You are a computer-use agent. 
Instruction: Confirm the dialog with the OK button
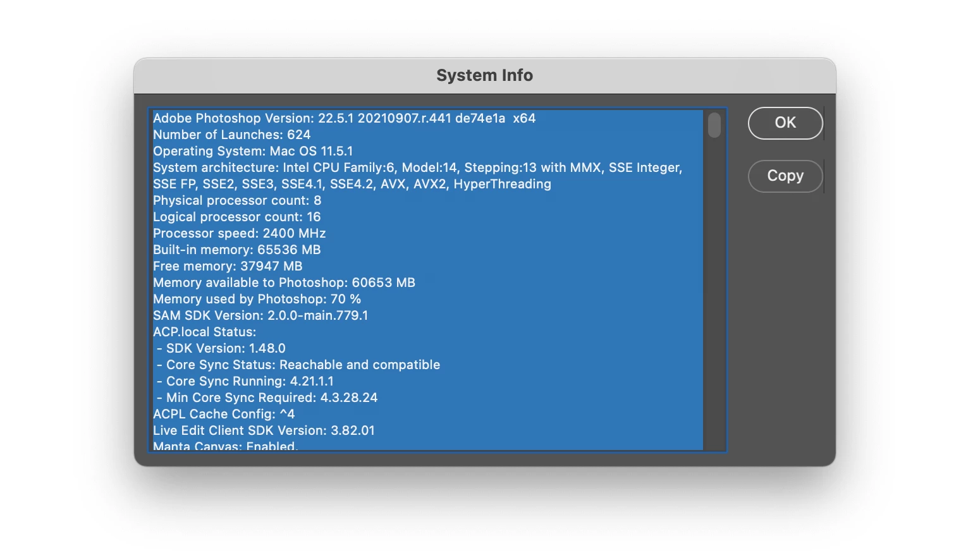pyautogui.click(x=785, y=123)
